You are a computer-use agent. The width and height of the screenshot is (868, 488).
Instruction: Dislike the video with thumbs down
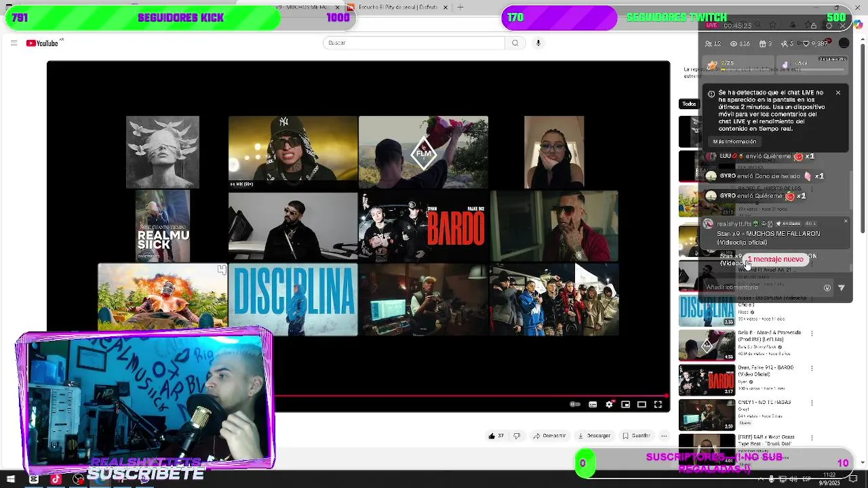pos(517,436)
